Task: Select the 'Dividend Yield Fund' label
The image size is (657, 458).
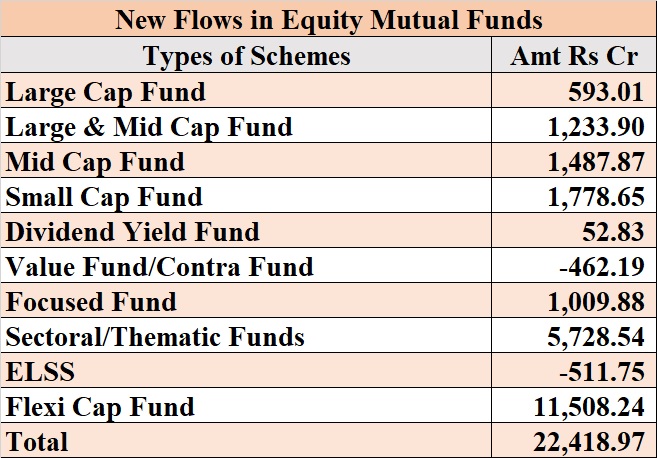Action: tap(133, 232)
